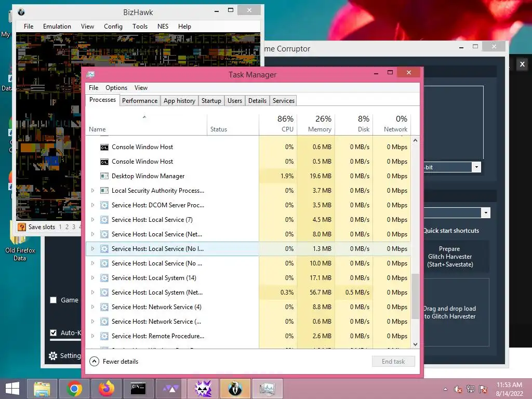Click the network tray icon

[471, 389]
